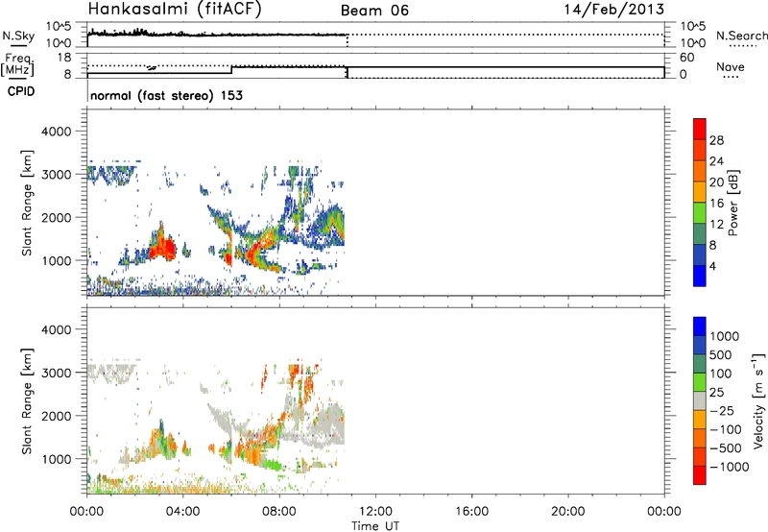768x532 pixels.
Task: Click the red top segment of power colorbar
Action: (x=700, y=129)
